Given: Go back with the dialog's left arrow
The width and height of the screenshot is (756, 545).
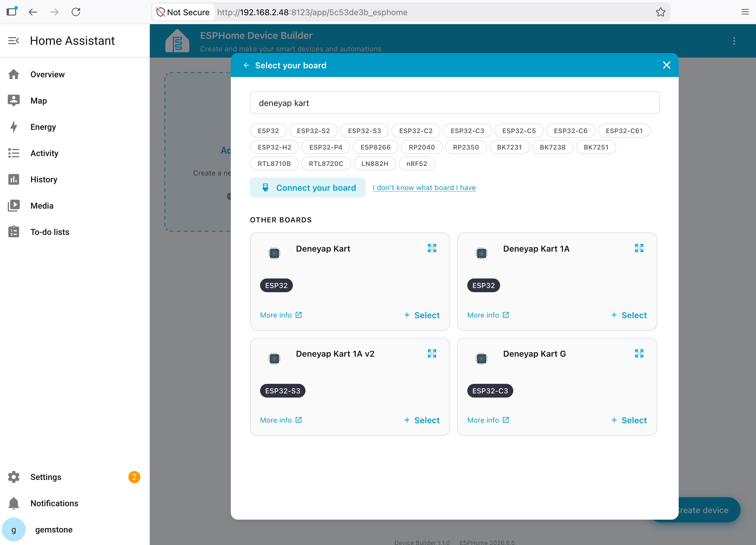Looking at the screenshot, I should [x=246, y=65].
